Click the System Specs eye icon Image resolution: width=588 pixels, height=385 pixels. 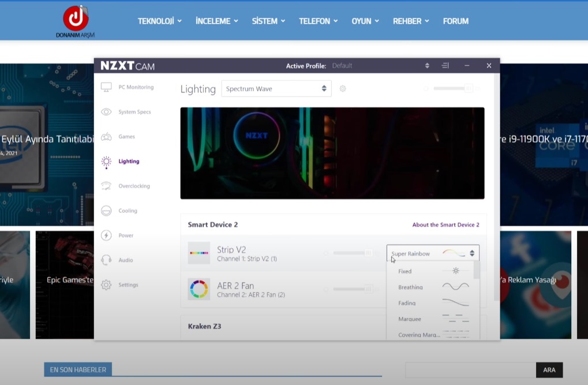pos(106,112)
